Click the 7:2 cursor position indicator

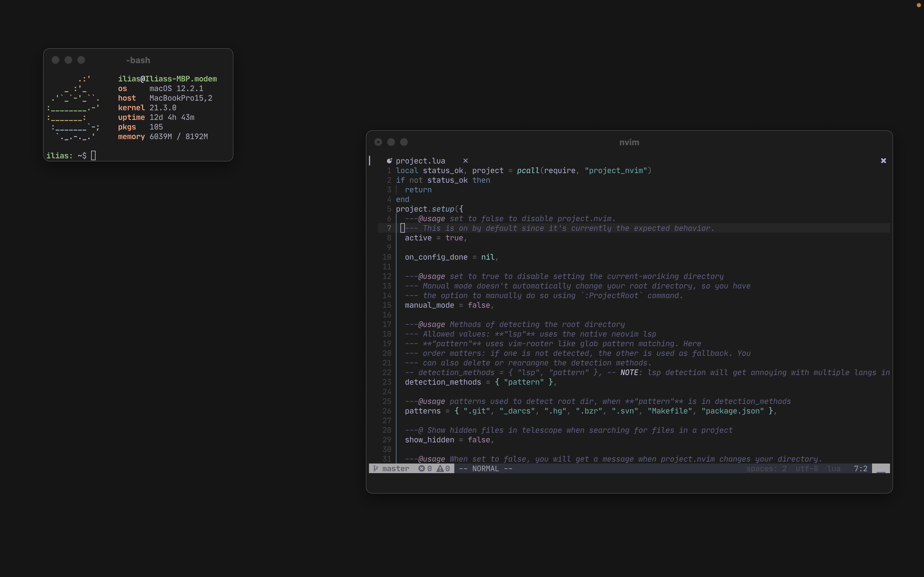coord(860,468)
